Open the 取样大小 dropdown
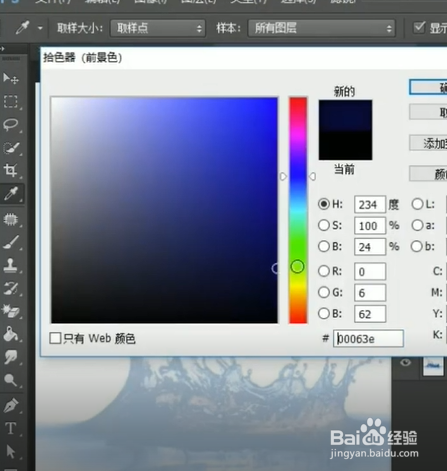 (x=158, y=28)
